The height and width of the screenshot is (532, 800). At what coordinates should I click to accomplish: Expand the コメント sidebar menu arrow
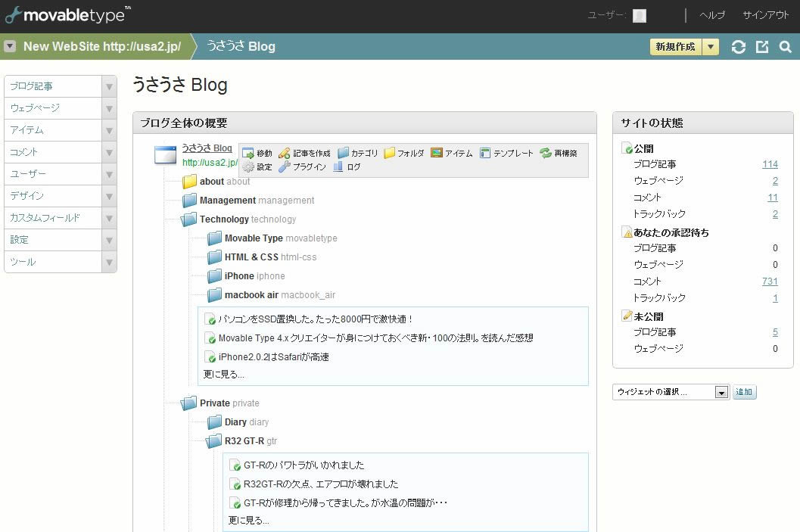click(109, 153)
